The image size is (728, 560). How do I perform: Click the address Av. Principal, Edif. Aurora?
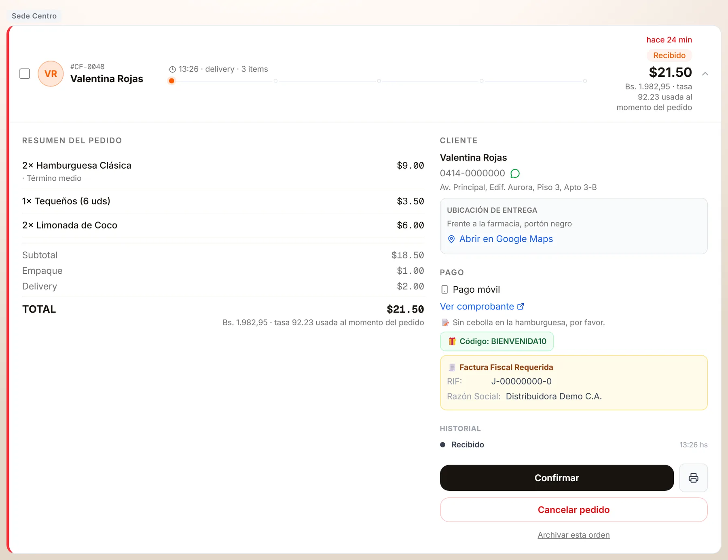(518, 187)
